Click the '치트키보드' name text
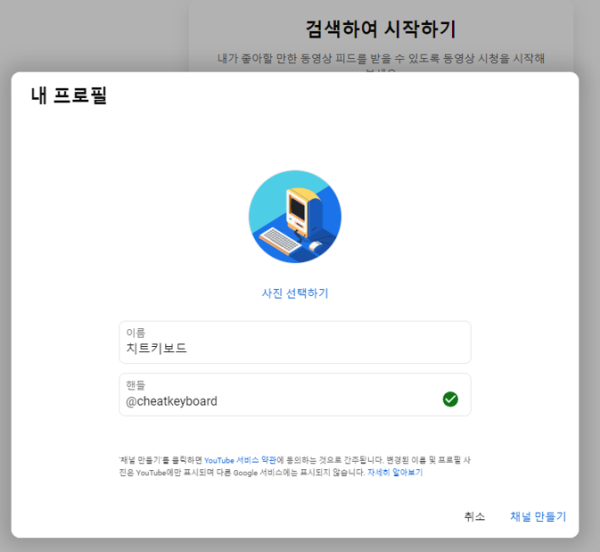Viewport: 600px width, 552px height. (156, 349)
